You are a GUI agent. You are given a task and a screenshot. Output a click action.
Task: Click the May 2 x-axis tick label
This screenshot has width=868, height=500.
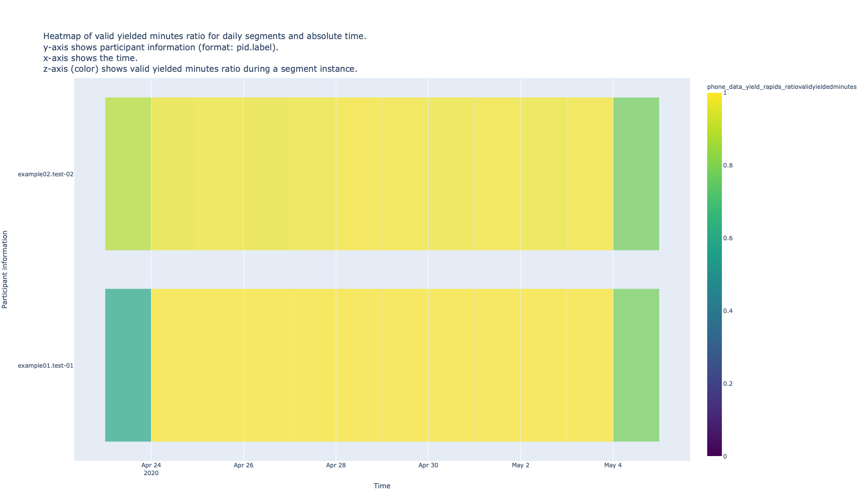tap(521, 465)
